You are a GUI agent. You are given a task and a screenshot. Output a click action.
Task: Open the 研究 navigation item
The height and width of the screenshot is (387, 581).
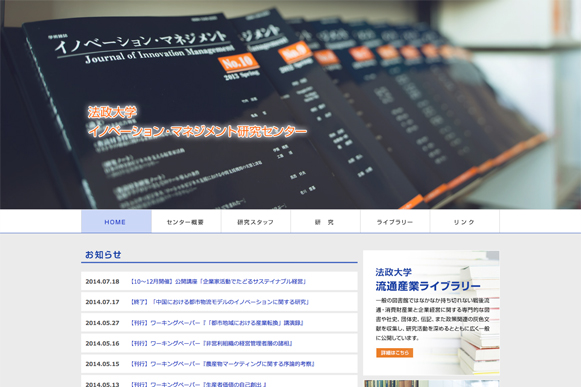click(x=325, y=222)
